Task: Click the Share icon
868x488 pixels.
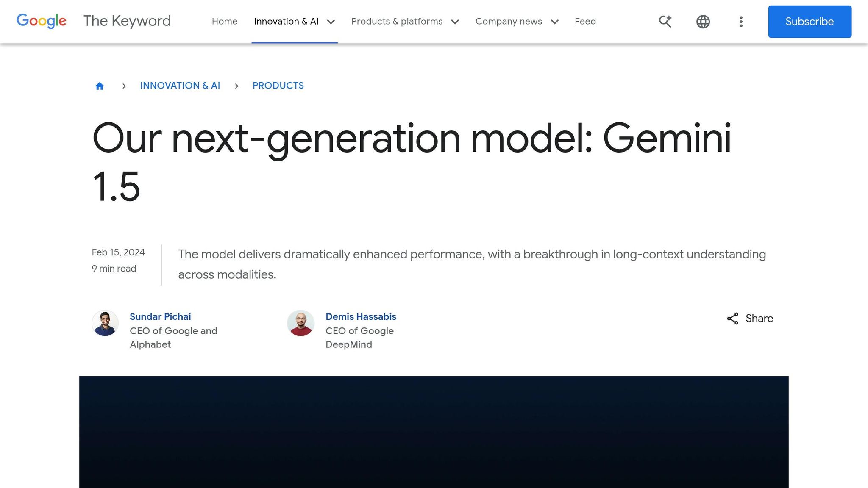Action: click(x=733, y=319)
